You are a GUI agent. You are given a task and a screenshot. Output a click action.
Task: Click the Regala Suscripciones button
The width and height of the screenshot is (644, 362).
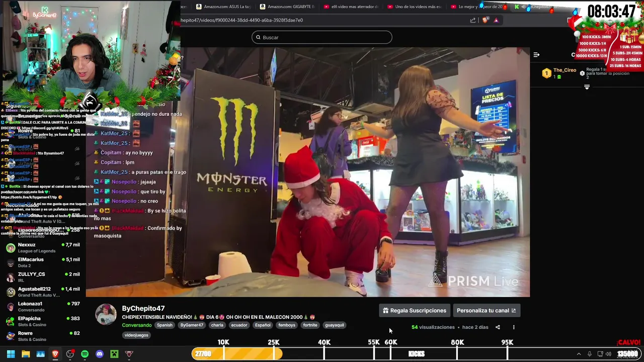point(415,311)
